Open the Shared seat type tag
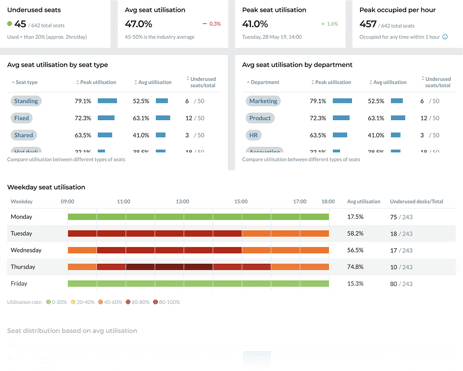Viewport: 463px width, 371px height. click(24, 135)
